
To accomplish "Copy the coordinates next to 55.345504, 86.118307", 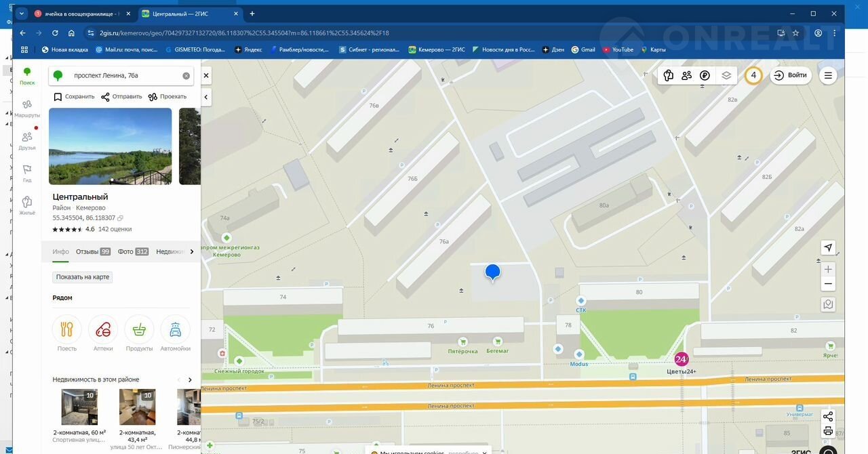I will 120,218.
